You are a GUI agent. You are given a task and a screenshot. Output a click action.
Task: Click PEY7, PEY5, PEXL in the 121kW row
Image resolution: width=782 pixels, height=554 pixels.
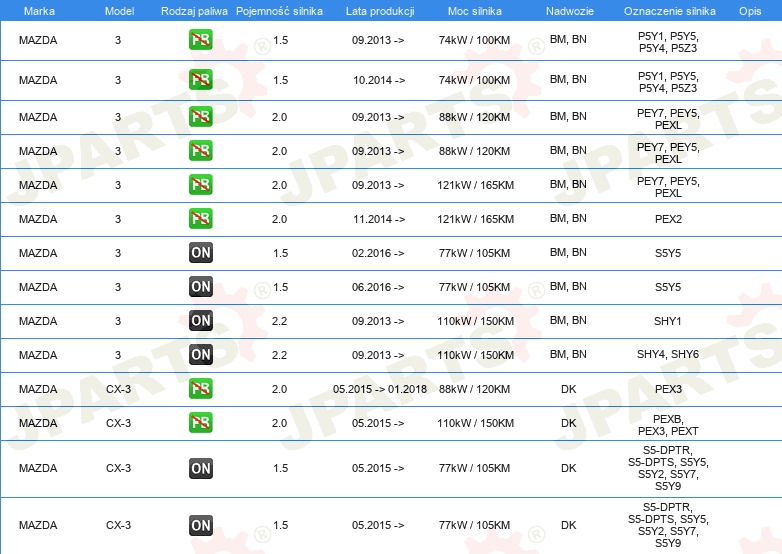click(x=668, y=187)
